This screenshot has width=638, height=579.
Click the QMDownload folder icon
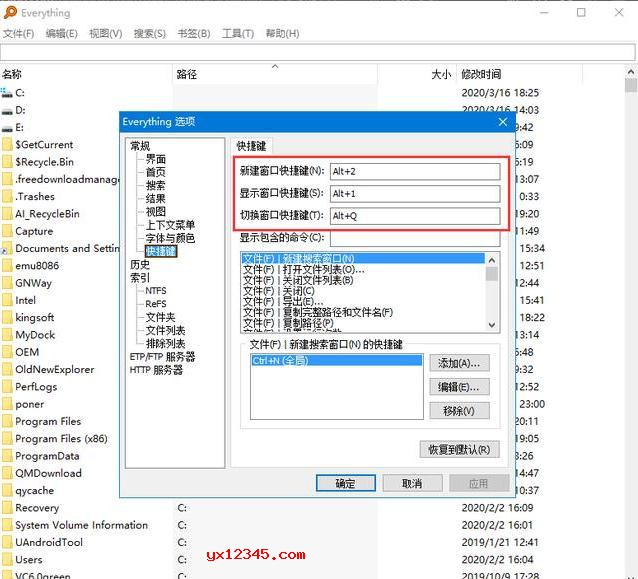click(7, 473)
